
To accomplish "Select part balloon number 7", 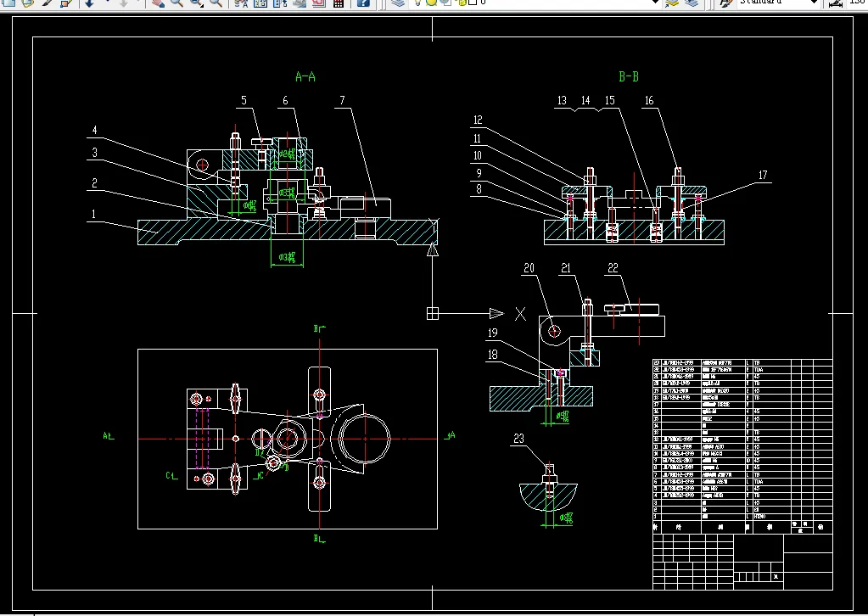I will pyautogui.click(x=342, y=100).
